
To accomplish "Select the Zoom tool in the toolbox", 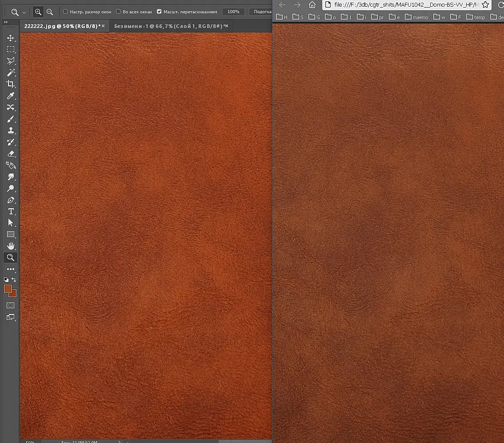I will [11, 258].
